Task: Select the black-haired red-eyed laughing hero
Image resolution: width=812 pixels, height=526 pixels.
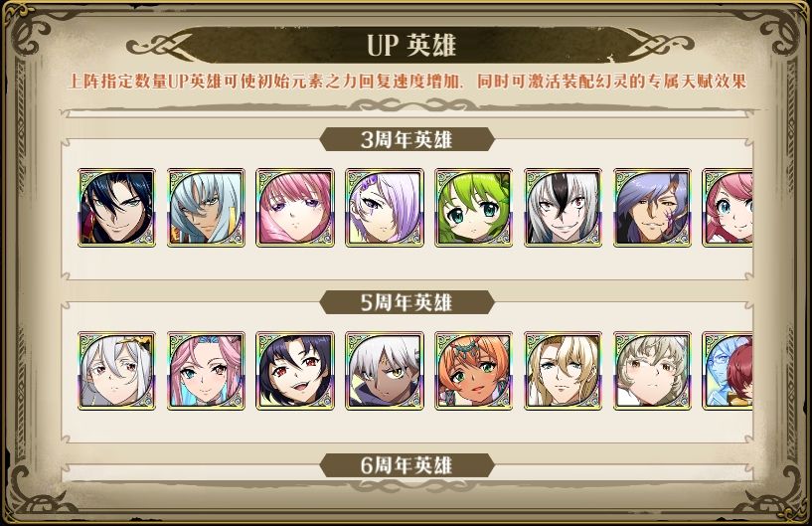Action: (x=295, y=371)
